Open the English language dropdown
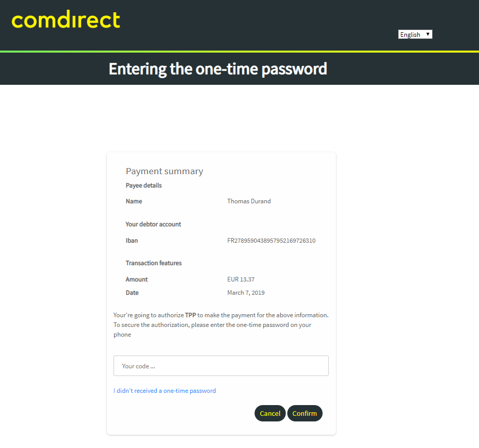The height and width of the screenshot is (448, 479). pyautogui.click(x=415, y=34)
